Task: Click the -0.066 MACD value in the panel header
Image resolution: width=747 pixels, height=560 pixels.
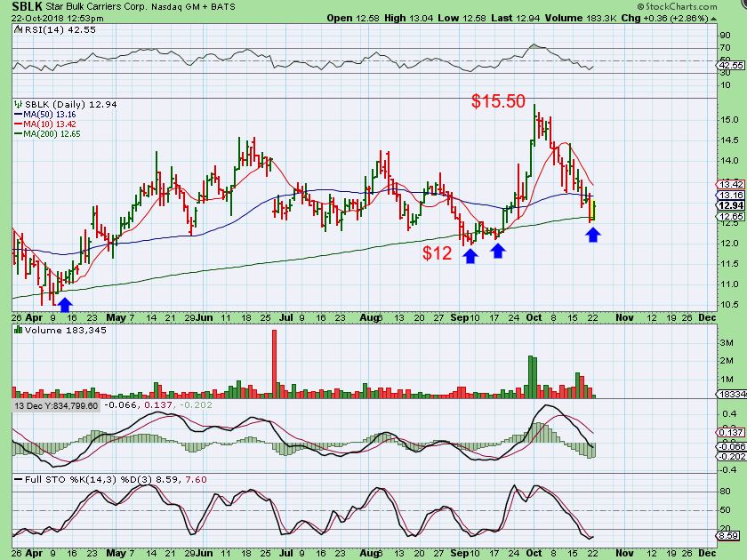Action: coord(121,405)
